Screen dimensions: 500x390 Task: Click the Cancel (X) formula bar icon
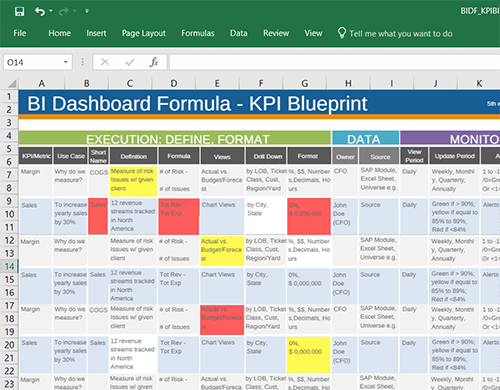[x=105, y=62]
